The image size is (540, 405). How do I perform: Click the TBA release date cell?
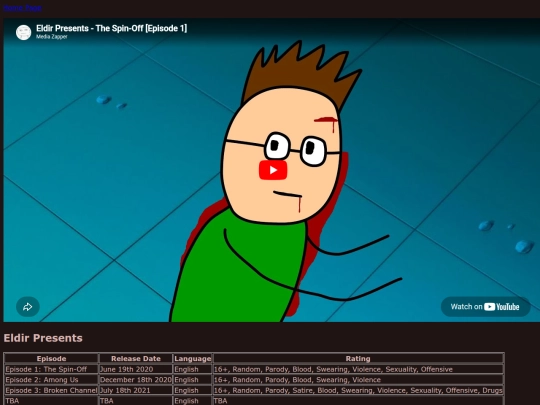click(x=136, y=401)
